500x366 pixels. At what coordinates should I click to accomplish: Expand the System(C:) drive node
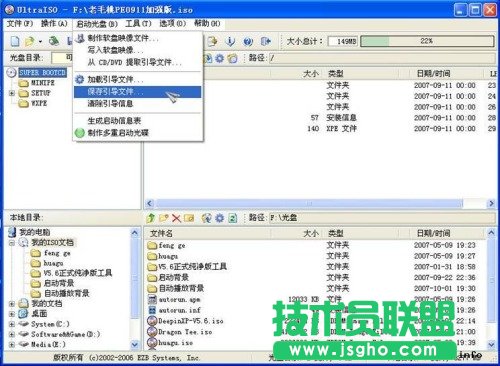click(12, 324)
